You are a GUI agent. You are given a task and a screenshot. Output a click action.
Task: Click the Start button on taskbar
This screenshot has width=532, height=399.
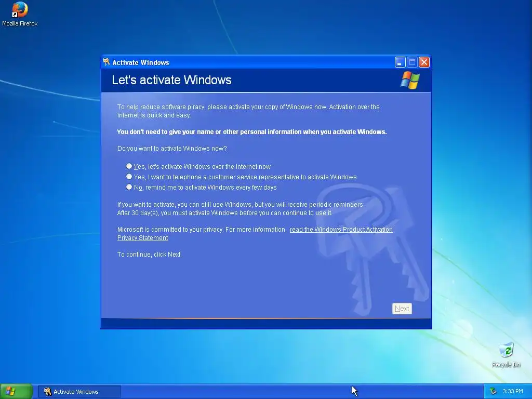(16, 392)
